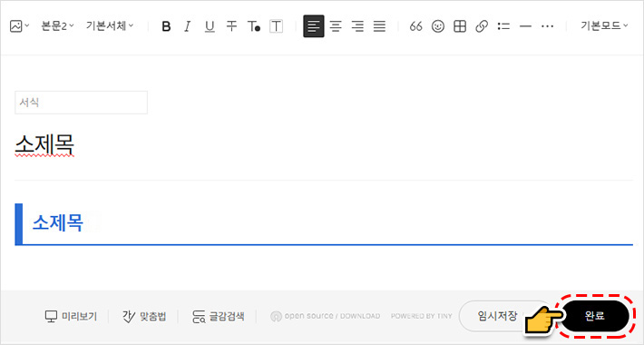Insert a horizontal divider line
The width and height of the screenshot is (644, 345).
(x=525, y=26)
